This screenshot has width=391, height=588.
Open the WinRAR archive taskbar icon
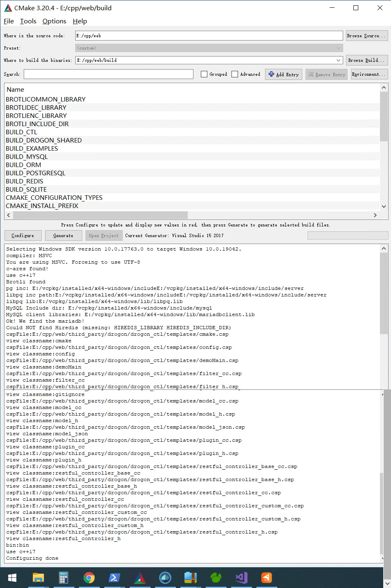point(191,578)
